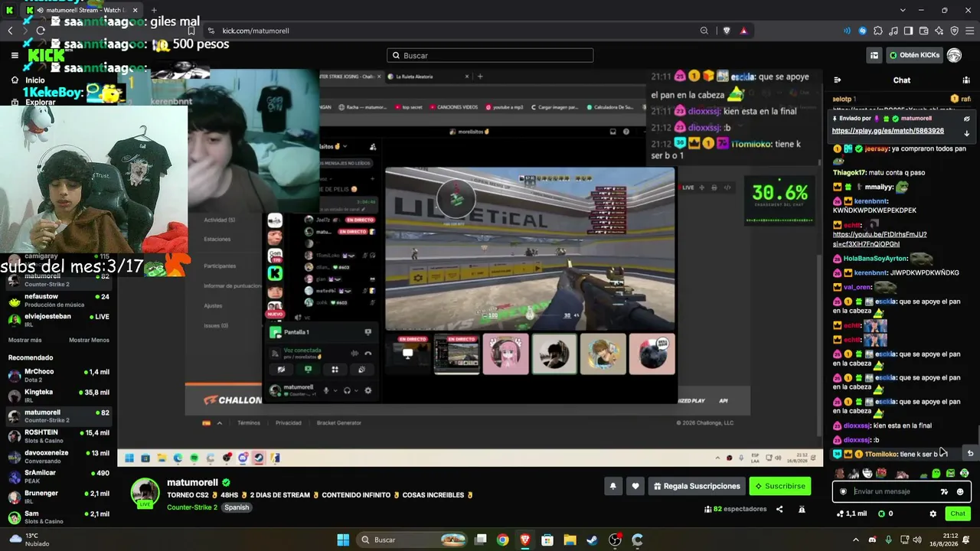Close the matumorell Stream browser tab
Image resolution: width=980 pixels, height=551 pixels.
point(136,10)
